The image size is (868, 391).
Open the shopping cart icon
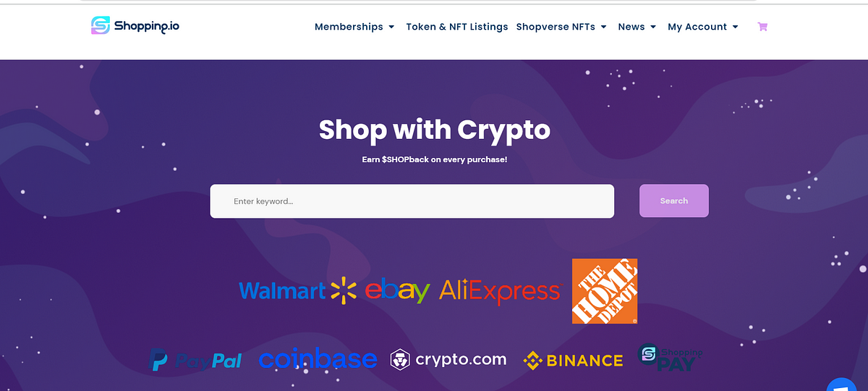(x=762, y=27)
